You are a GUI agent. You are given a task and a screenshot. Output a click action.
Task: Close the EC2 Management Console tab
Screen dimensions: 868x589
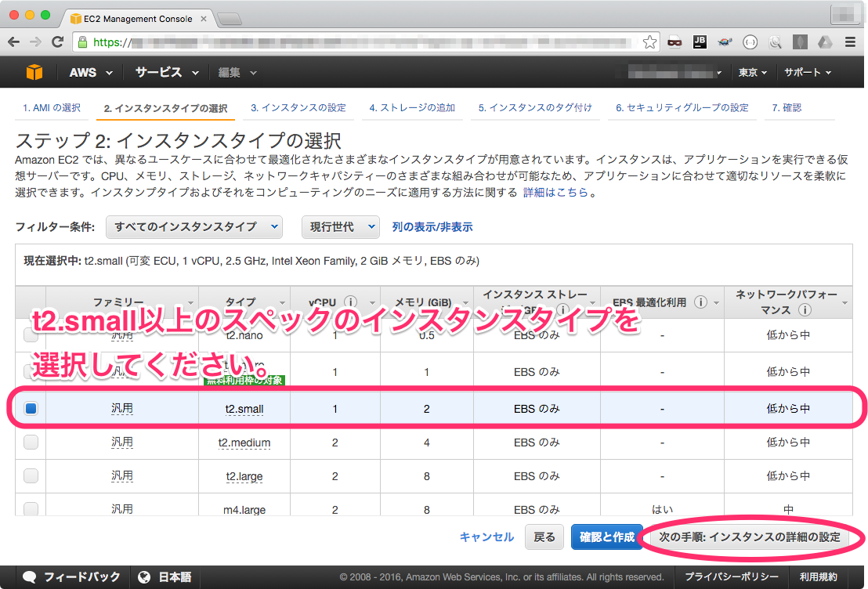[x=203, y=19]
